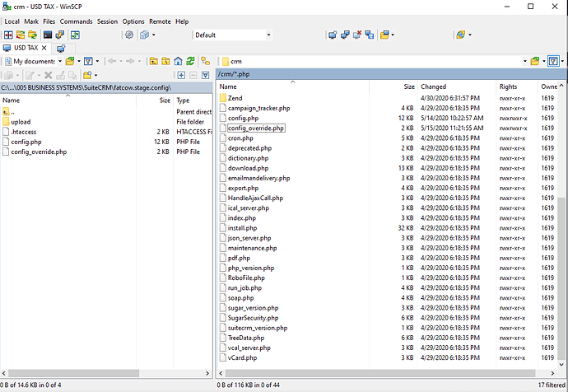This screenshot has height=392, width=568.
Task: Select the Zend folder in remote panel
Action: click(235, 98)
